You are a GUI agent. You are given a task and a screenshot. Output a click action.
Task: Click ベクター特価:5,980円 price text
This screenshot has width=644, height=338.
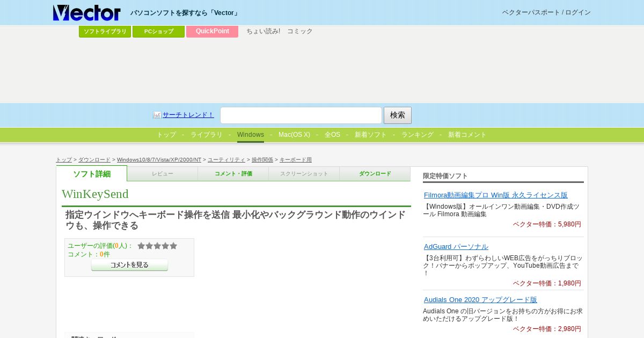[x=547, y=224]
